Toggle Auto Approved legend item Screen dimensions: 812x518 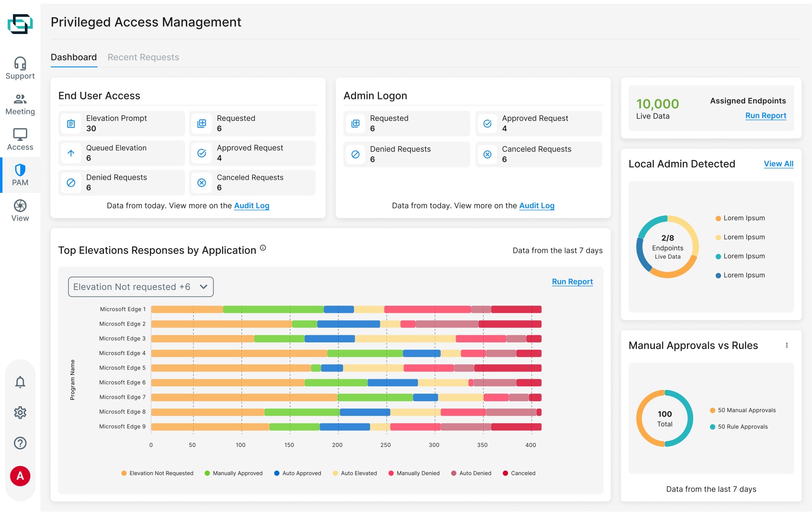coord(297,473)
